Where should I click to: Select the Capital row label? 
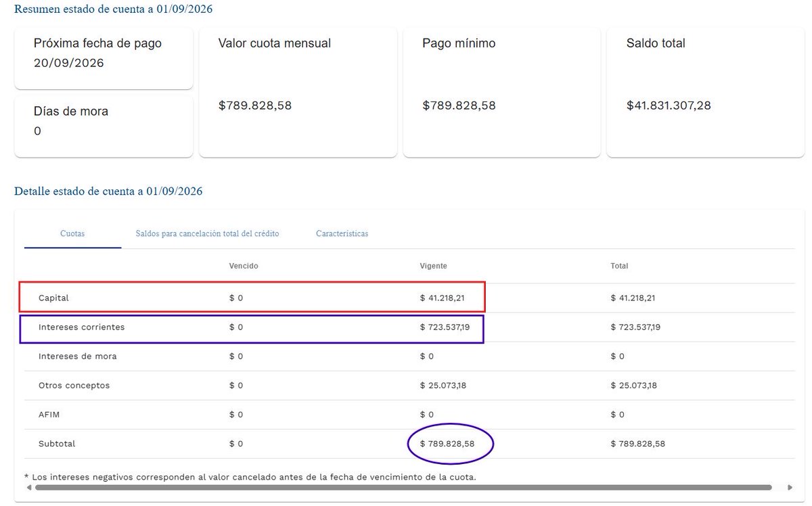coord(53,298)
